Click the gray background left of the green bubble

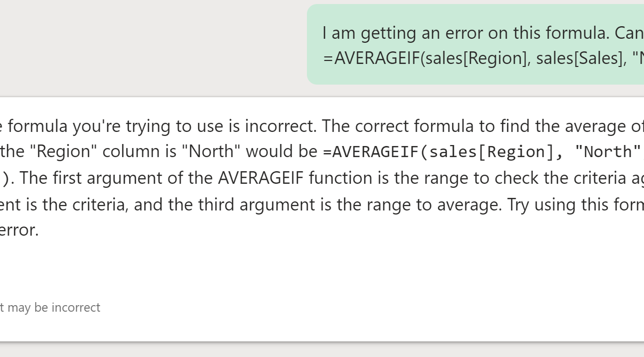[x=151, y=45]
